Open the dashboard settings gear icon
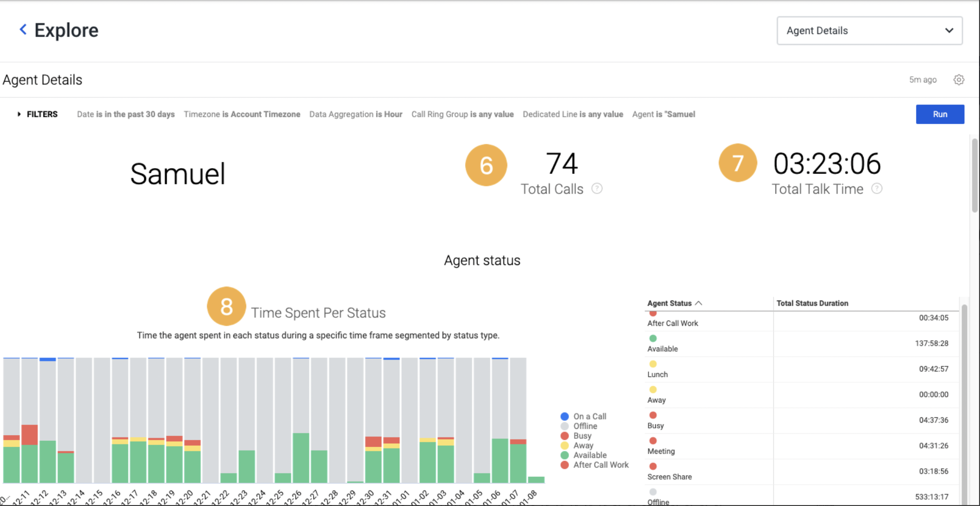The image size is (980, 506). 959,80
